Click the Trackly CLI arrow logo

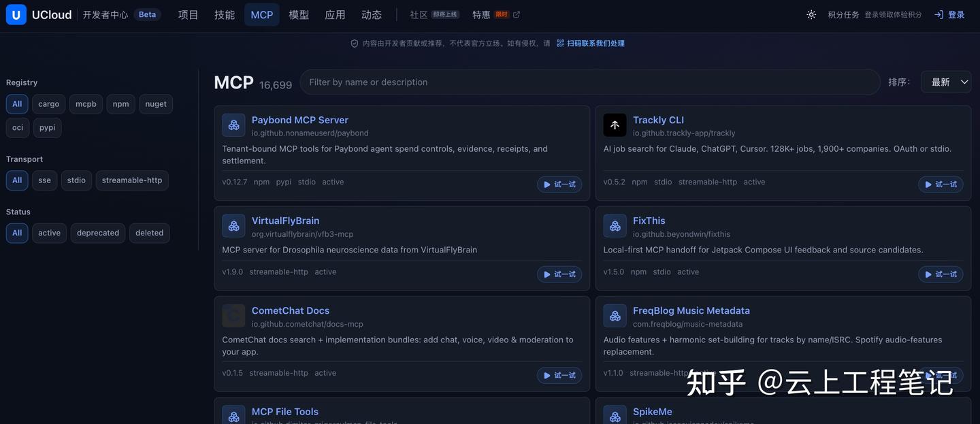(x=615, y=125)
